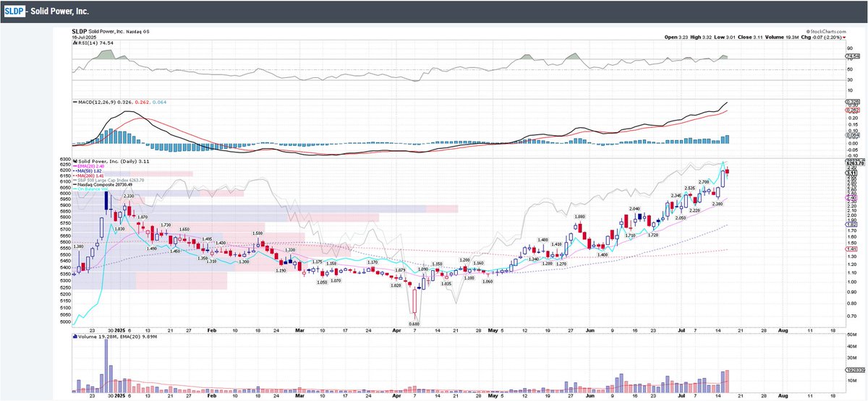Click the 0.680 April low price label
The width and height of the screenshot is (868, 401).
pos(414,324)
